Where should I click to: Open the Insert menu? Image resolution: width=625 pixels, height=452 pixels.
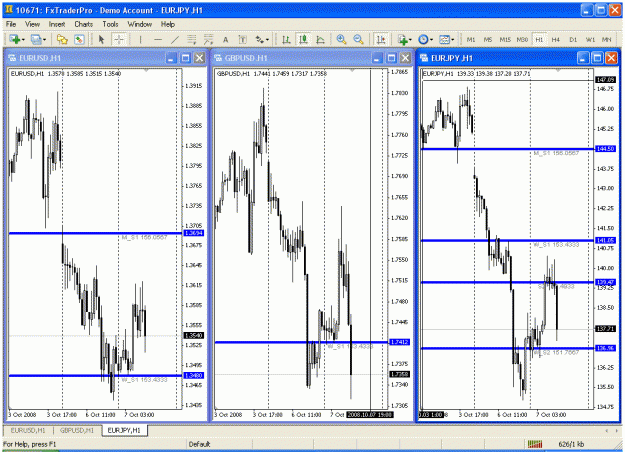[x=57, y=24]
